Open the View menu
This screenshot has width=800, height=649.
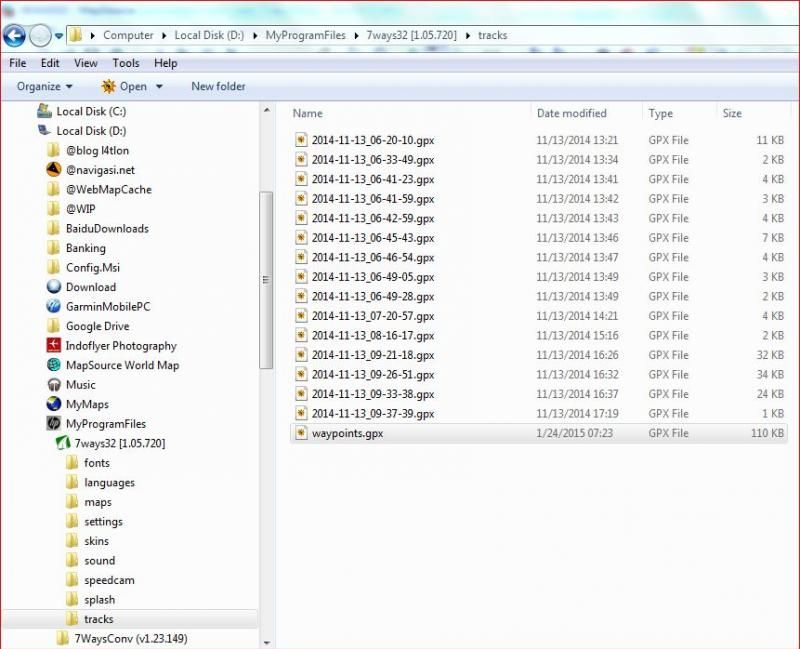pyautogui.click(x=88, y=62)
